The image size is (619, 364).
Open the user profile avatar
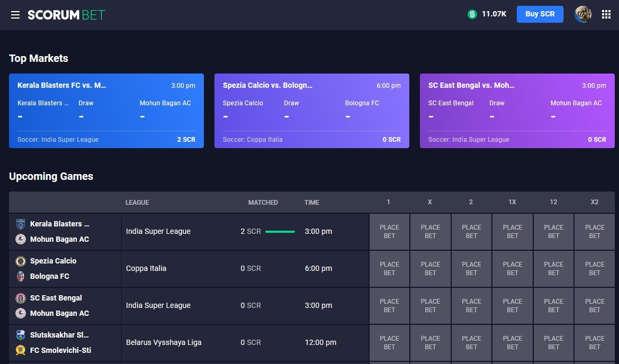tap(582, 15)
